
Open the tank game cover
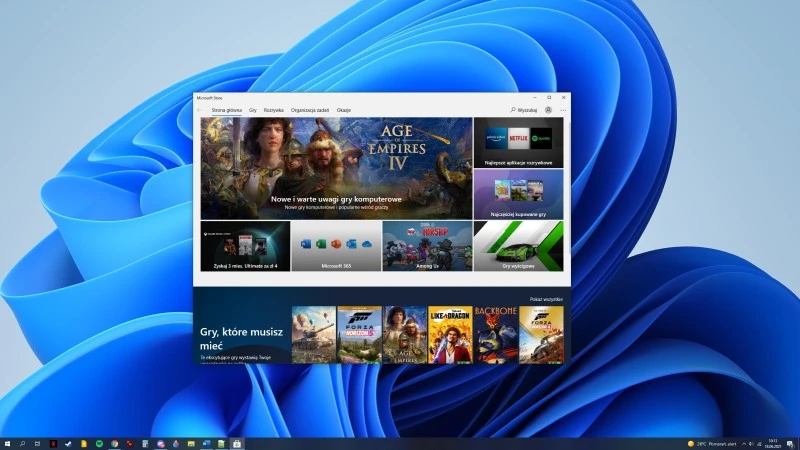pos(314,335)
